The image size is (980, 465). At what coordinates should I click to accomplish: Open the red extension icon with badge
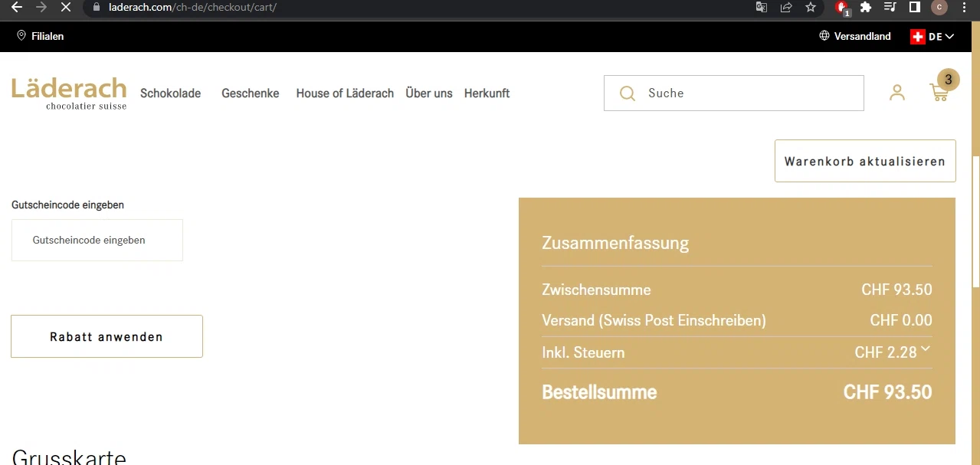tap(842, 8)
